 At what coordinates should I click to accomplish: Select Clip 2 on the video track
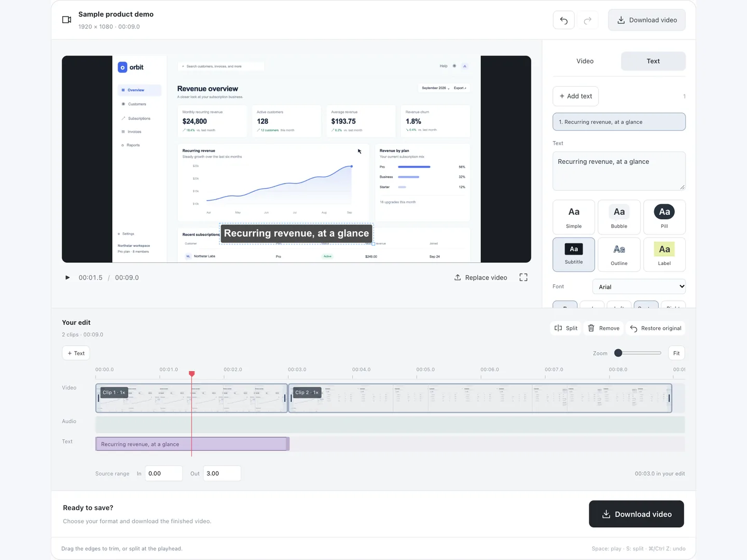(480, 398)
